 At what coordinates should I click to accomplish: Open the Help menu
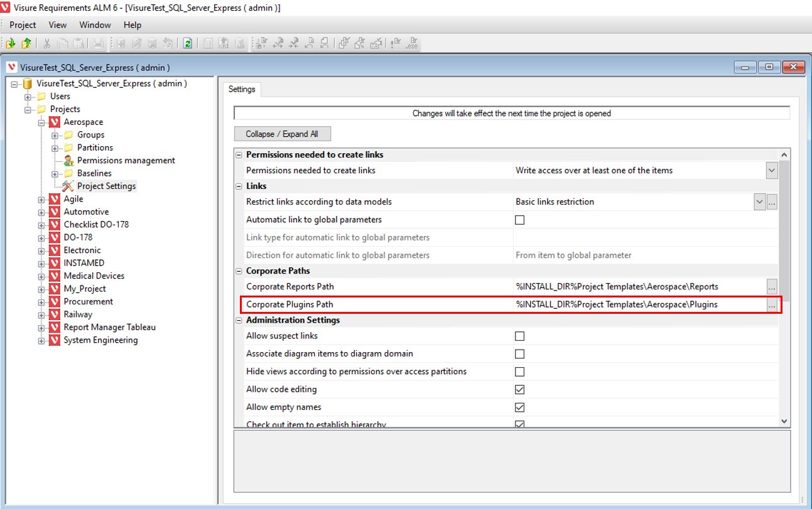click(x=133, y=25)
